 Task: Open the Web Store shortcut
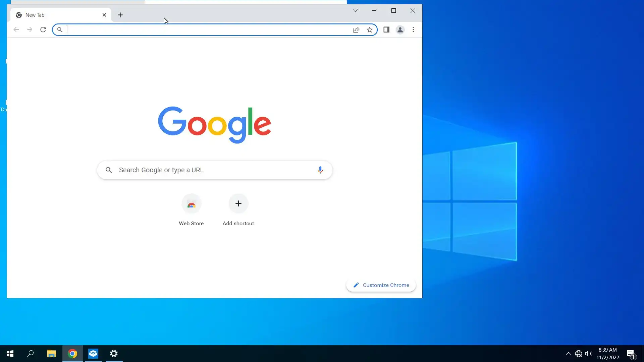pos(191,204)
